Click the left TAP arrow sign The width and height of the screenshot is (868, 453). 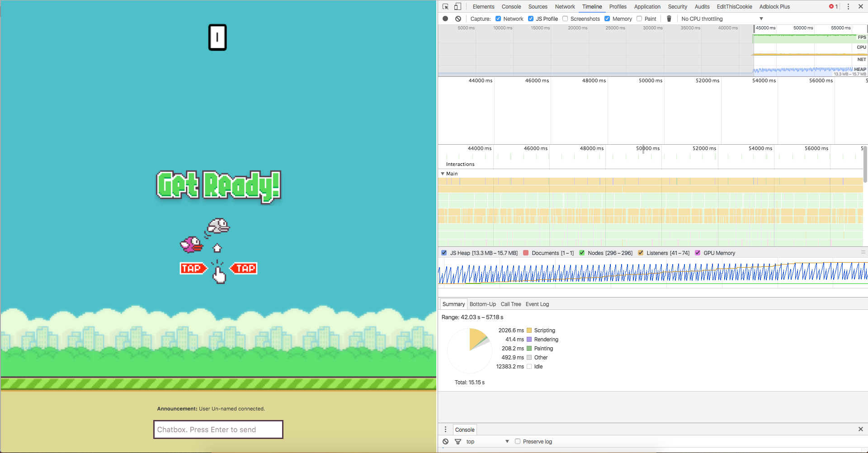coord(193,269)
